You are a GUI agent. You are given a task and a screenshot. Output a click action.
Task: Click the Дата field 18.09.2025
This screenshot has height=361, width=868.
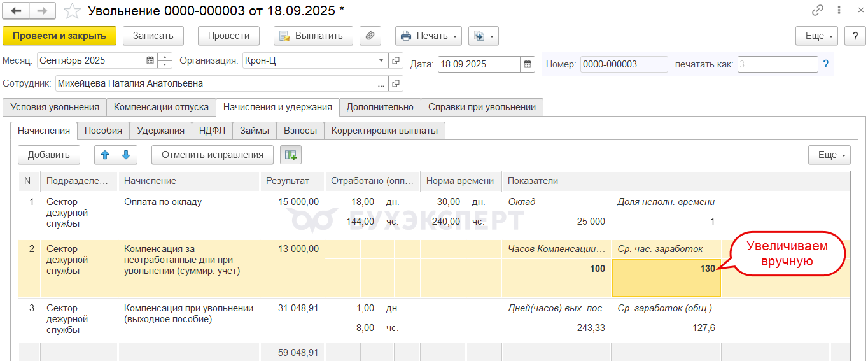coord(479,64)
